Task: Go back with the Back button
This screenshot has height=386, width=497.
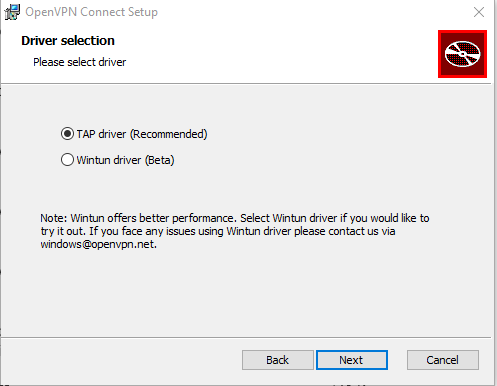Action: click(278, 360)
